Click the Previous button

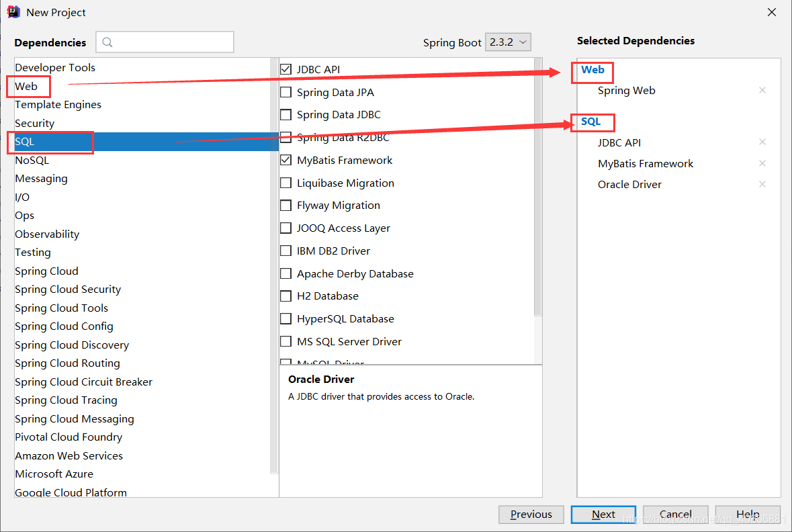click(531, 515)
